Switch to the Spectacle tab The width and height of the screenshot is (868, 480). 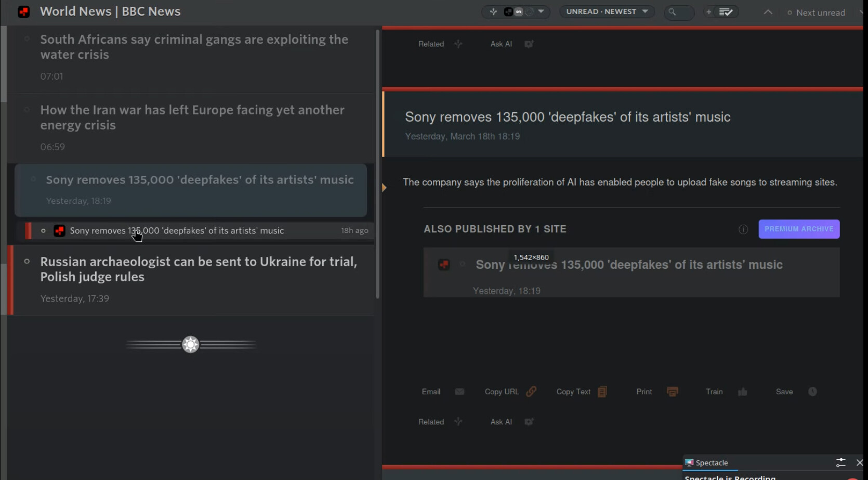click(x=711, y=462)
